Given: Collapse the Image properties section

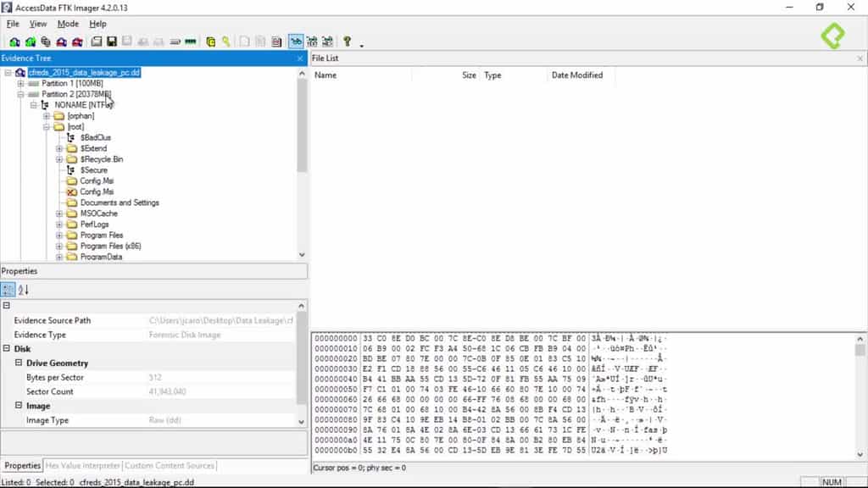Looking at the screenshot, I should click(19, 406).
